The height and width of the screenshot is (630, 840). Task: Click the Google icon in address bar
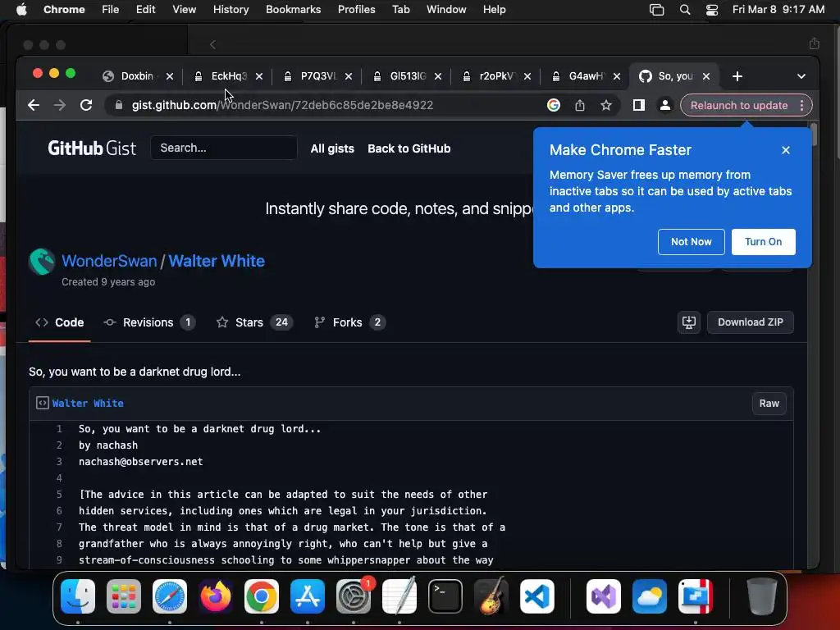[554, 105]
